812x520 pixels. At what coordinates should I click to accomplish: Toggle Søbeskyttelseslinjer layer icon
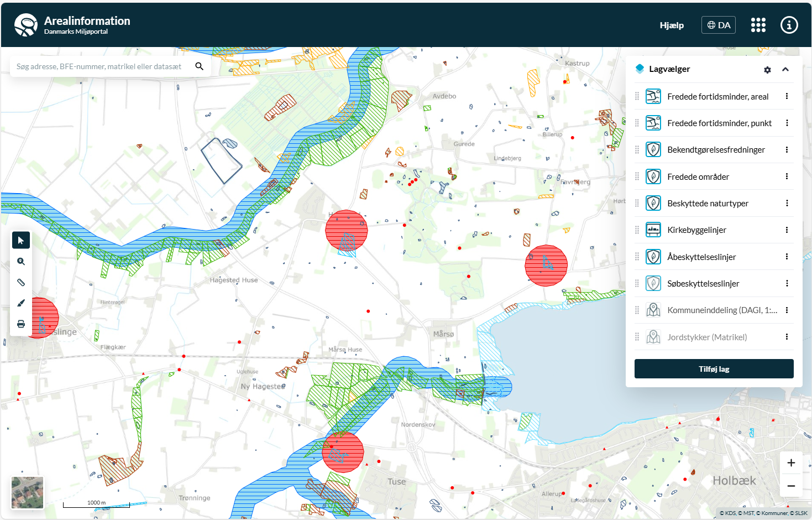653,283
